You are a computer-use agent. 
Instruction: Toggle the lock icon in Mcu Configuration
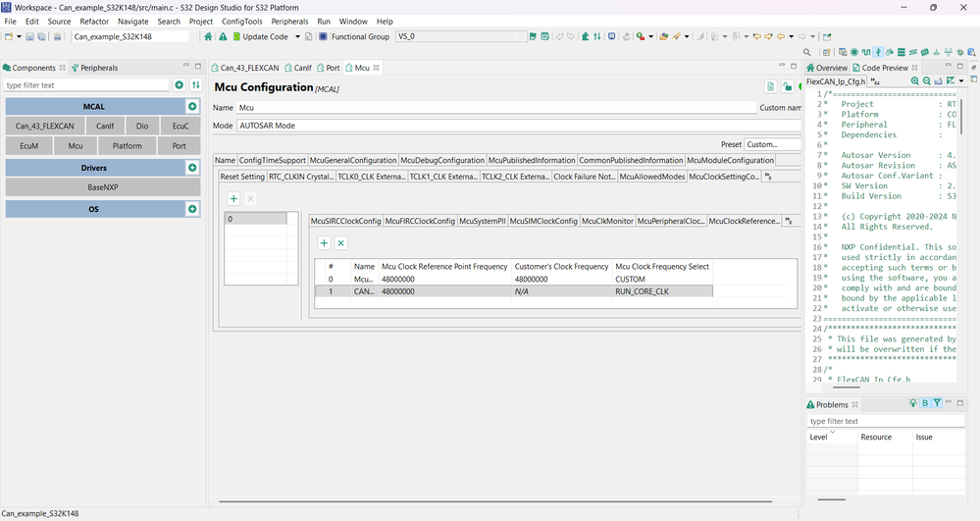coord(788,87)
